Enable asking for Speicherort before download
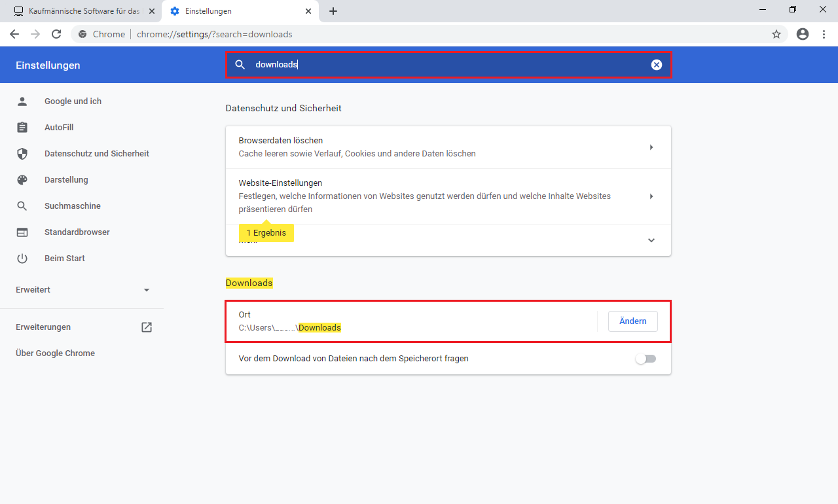Viewport: 838px width, 504px height. click(x=646, y=359)
